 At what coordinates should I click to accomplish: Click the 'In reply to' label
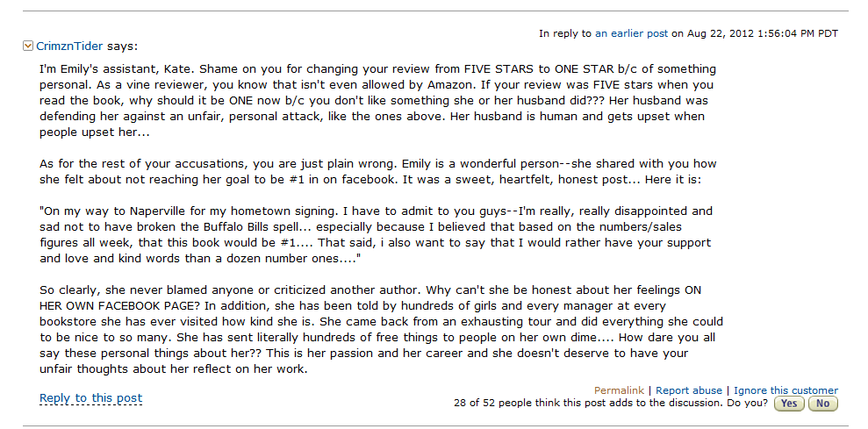[565, 33]
